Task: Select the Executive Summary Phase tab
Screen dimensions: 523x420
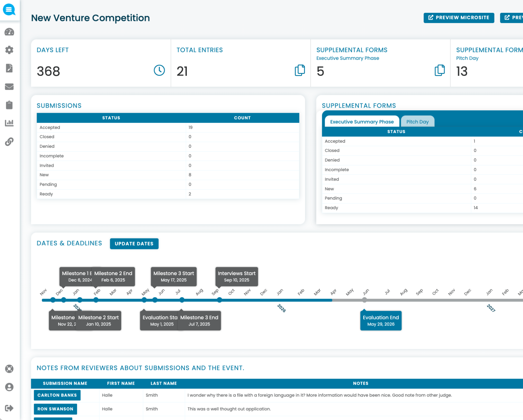Action: click(x=362, y=121)
